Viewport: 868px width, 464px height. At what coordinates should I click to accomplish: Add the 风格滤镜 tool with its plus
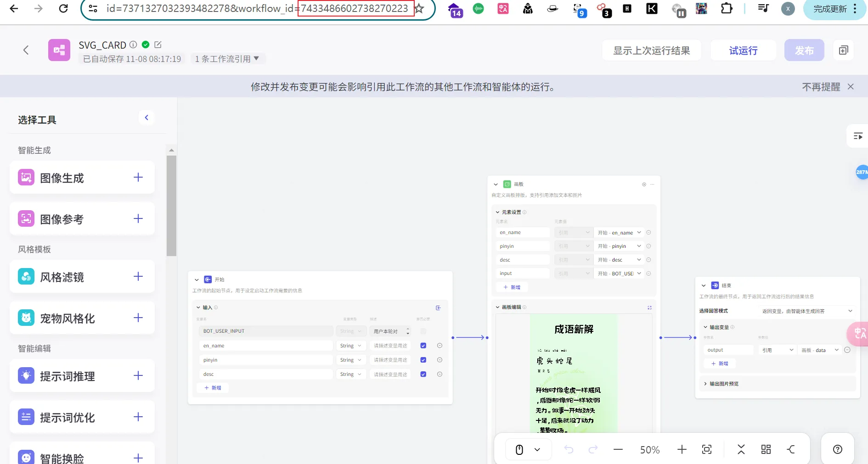138,277
